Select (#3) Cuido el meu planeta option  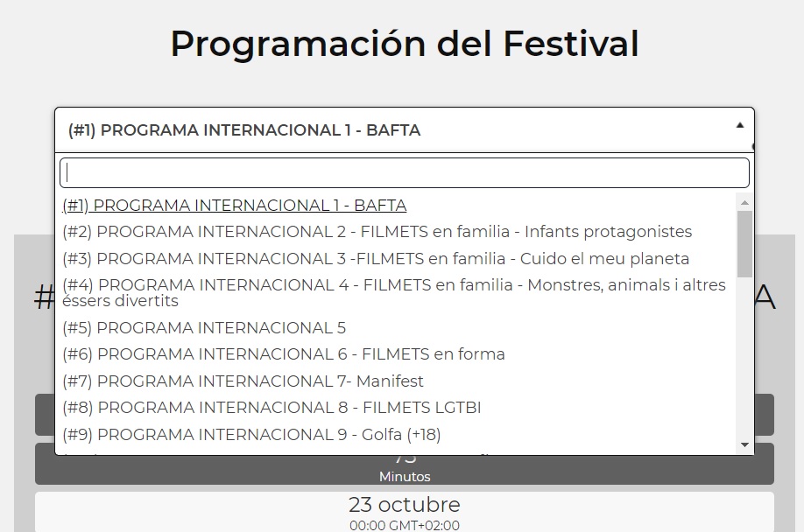[x=376, y=259]
